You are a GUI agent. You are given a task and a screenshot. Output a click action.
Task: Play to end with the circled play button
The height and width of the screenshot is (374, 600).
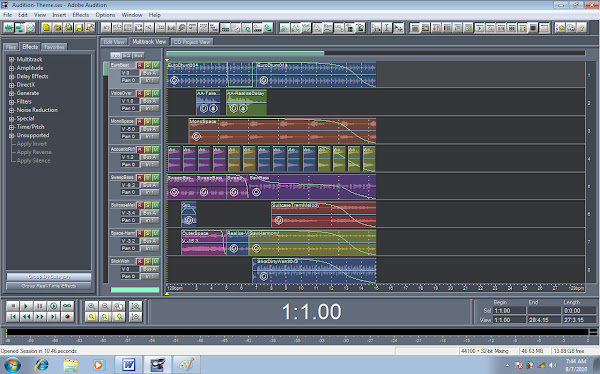(54, 306)
